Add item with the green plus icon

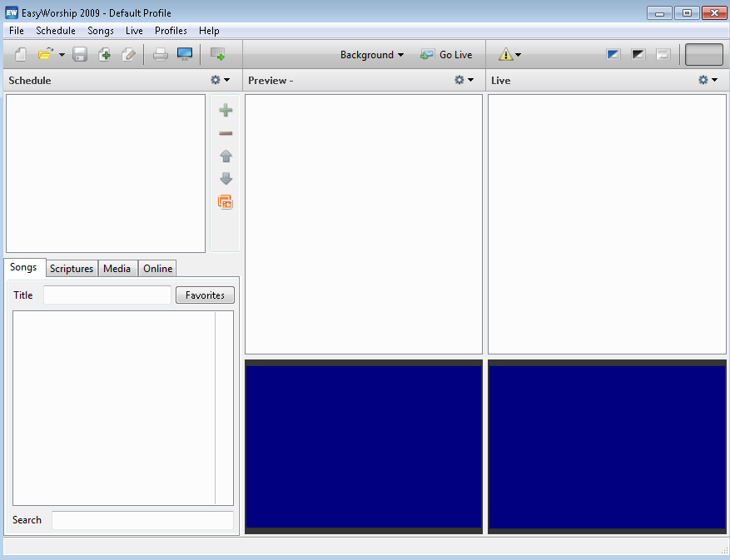coord(226,111)
